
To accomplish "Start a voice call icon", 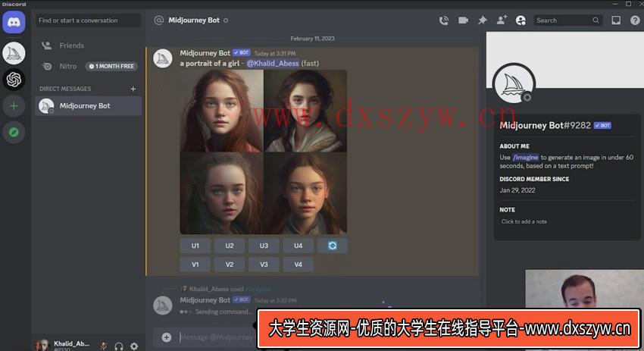I will tap(444, 20).
